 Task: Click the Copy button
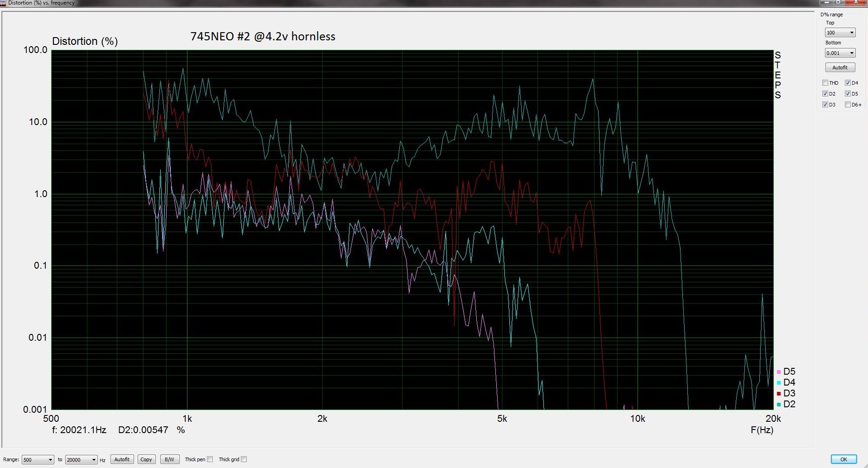click(x=146, y=459)
